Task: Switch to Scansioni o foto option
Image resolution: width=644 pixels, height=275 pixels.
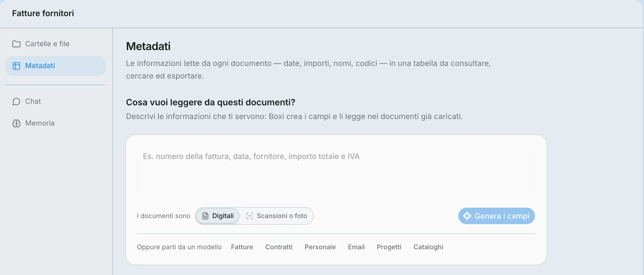Action: click(276, 216)
